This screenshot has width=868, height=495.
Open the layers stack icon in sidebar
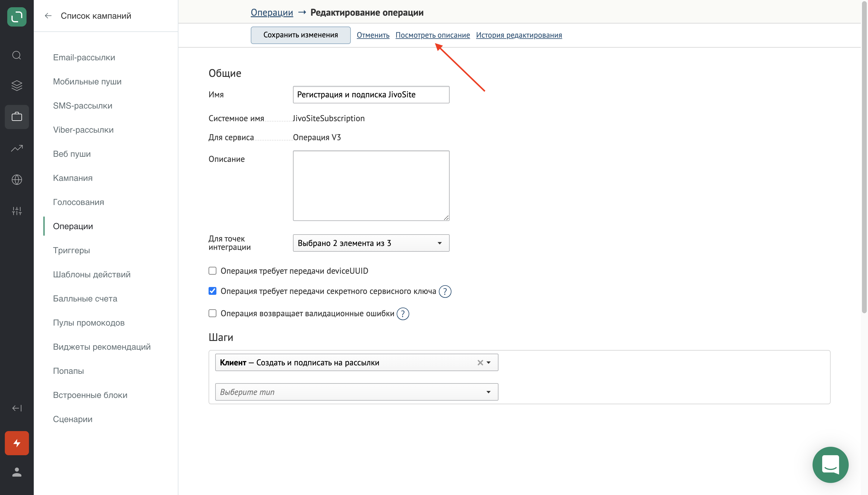pyautogui.click(x=17, y=85)
